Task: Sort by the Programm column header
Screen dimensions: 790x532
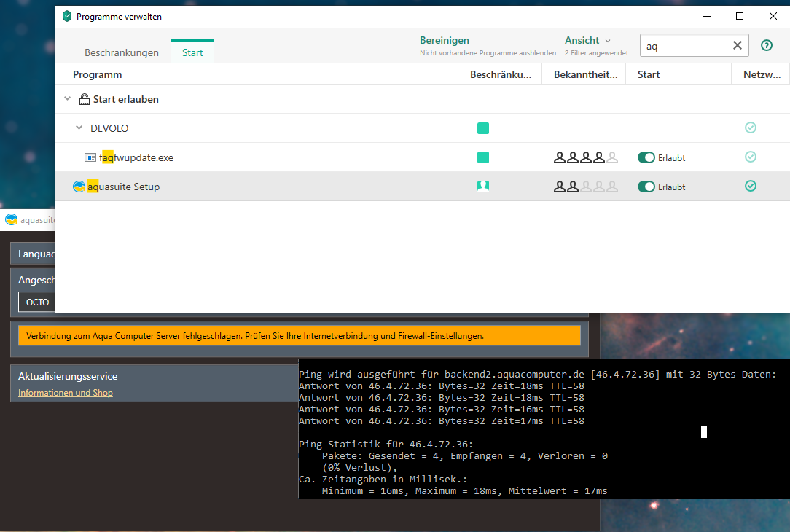Action: [x=98, y=74]
